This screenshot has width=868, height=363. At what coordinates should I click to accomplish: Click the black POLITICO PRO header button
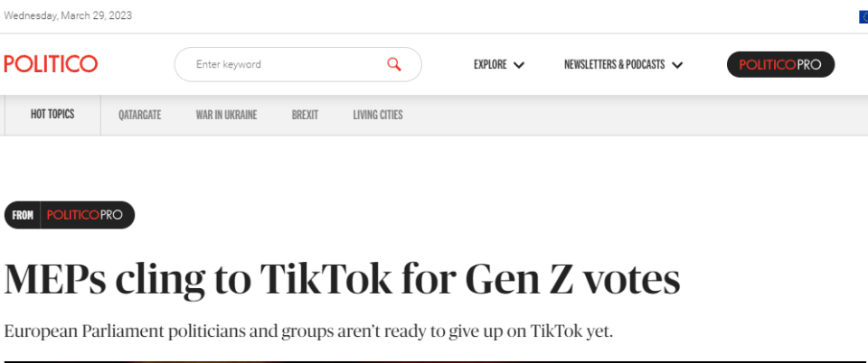coord(780,64)
